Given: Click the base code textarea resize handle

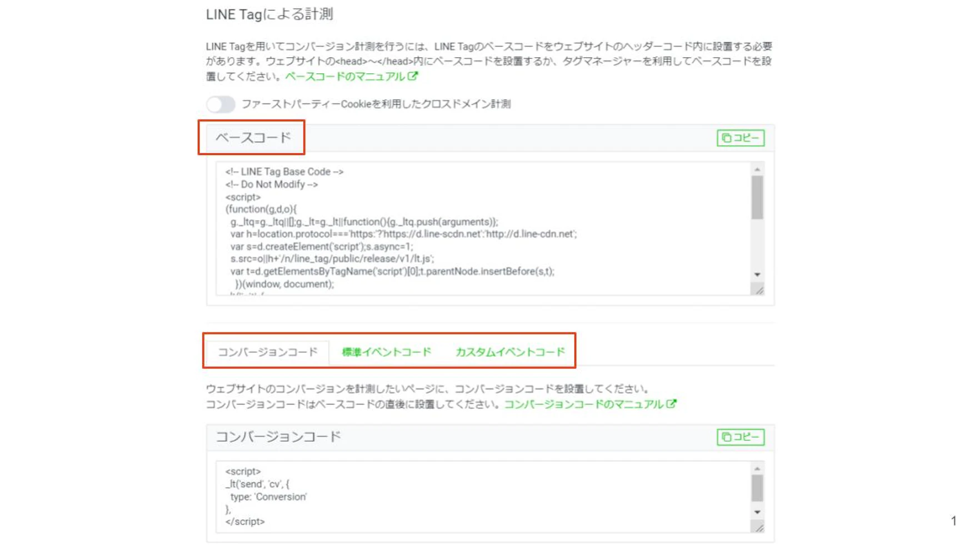Looking at the screenshot, I should tap(758, 289).
